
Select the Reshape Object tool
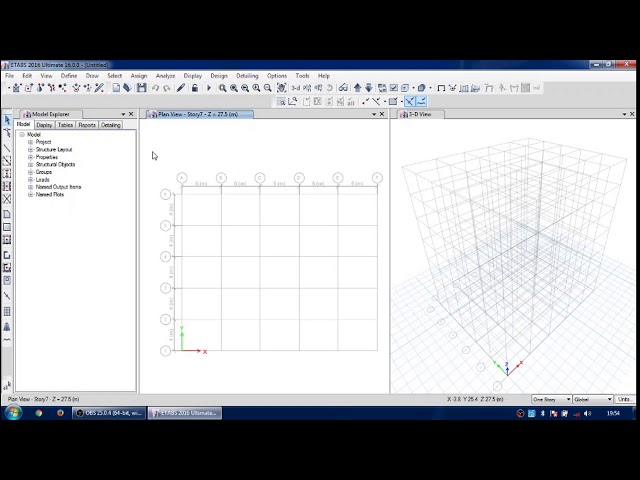tap(7, 132)
